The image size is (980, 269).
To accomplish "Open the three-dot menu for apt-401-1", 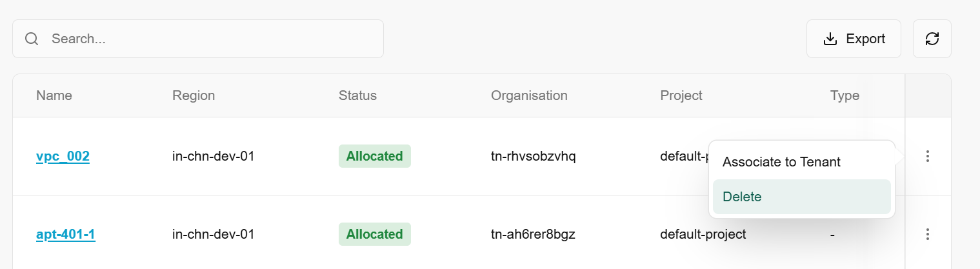I will [927, 234].
